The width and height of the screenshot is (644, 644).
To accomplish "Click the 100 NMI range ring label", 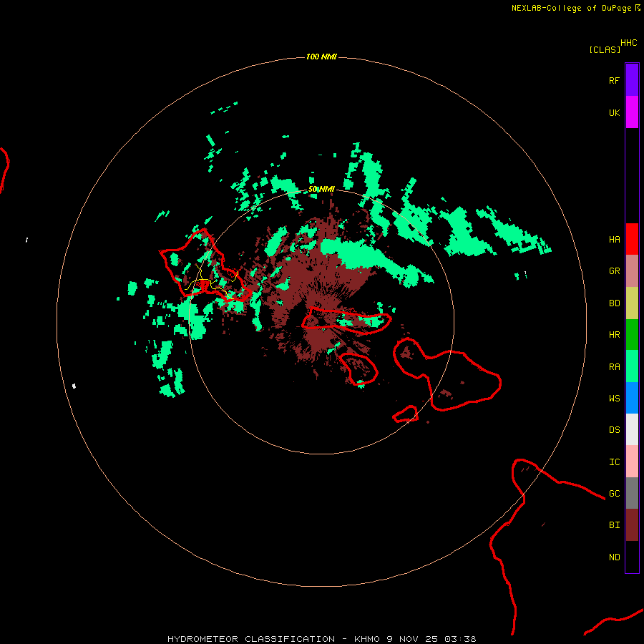I will coord(321,57).
